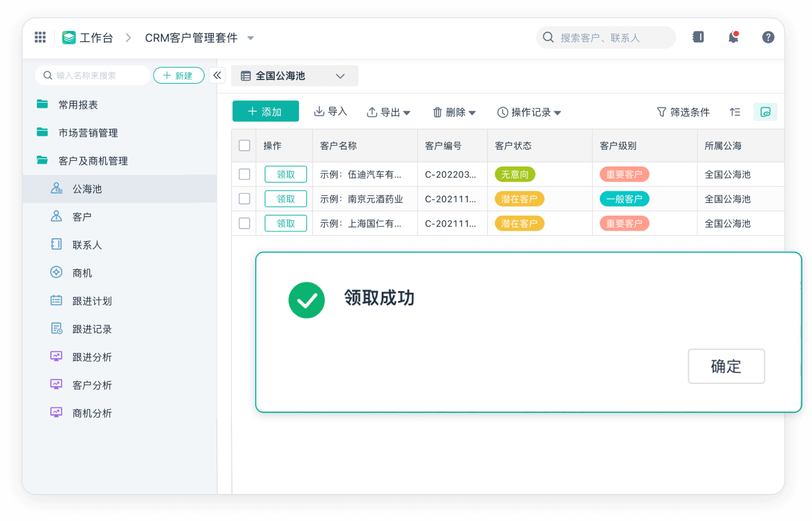Click the notification bell icon
The height and width of the screenshot is (521, 812).
[733, 37]
